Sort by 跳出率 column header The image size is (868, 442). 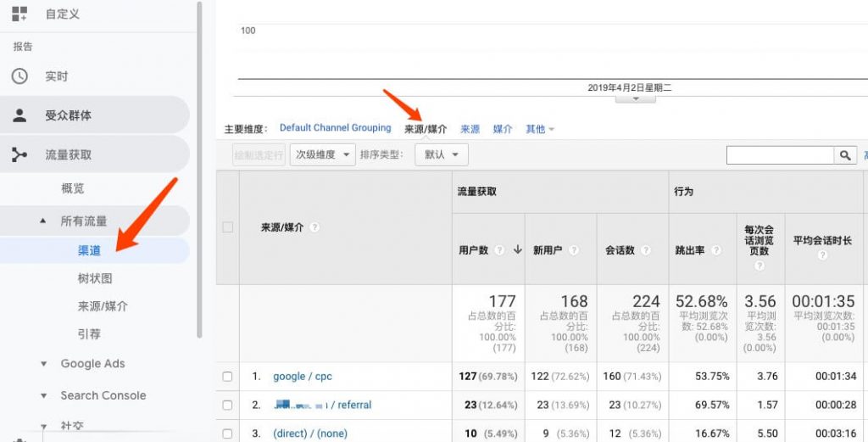coord(690,250)
